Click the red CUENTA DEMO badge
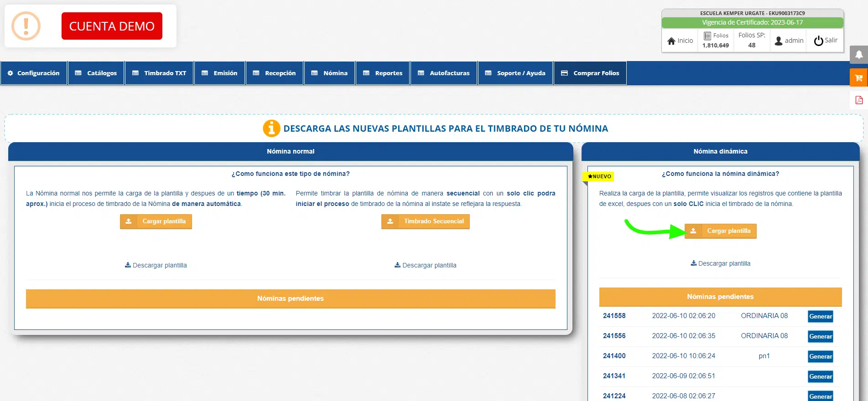868x401 pixels. click(112, 26)
